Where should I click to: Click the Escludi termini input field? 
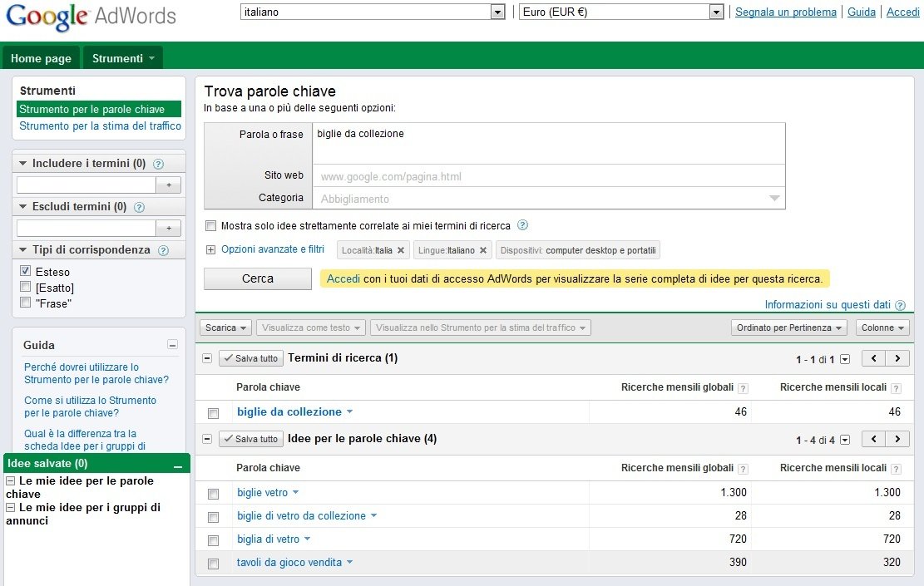[86, 228]
